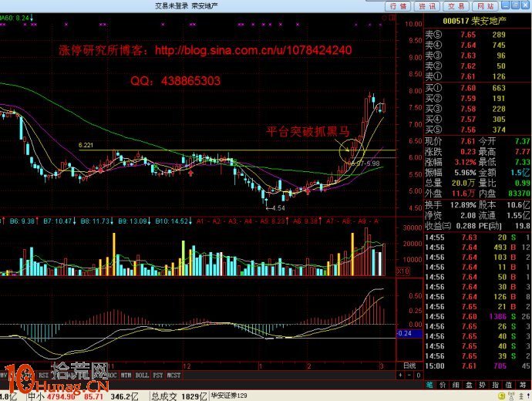Image resolution: width=532 pixels, height=401 pixels.
Task: Click the 中小 index value 4794.90
Action: click(x=62, y=396)
